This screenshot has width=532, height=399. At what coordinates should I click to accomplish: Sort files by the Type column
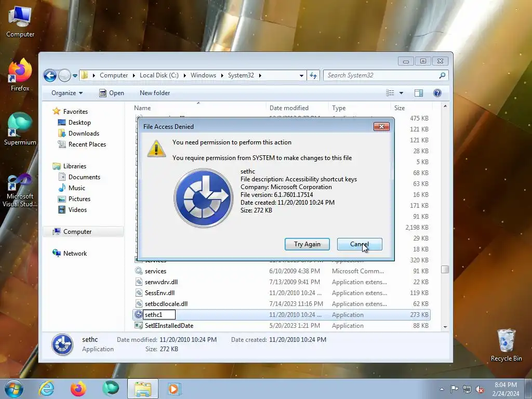click(360, 108)
